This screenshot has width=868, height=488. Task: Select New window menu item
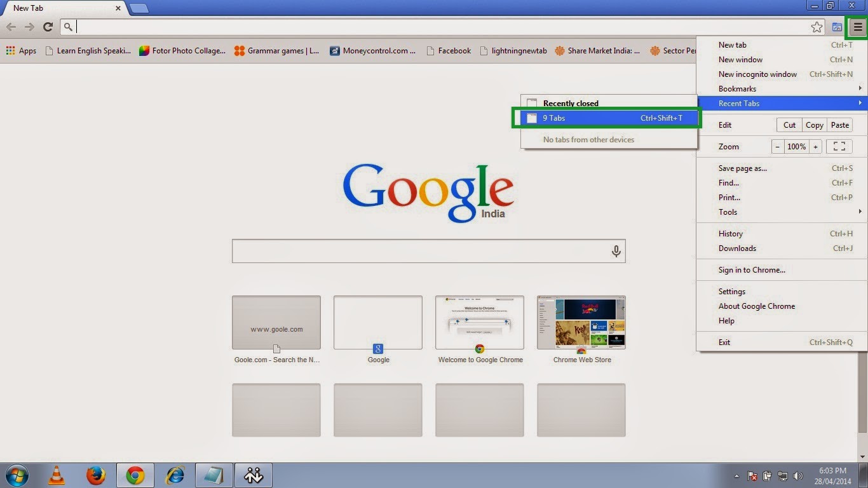(x=782, y=60)
